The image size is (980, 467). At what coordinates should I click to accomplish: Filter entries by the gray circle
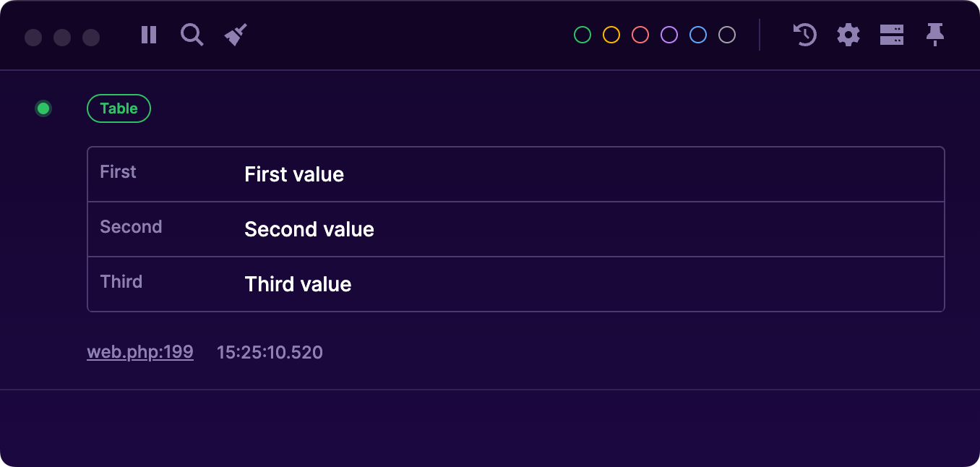pos(727,35)
